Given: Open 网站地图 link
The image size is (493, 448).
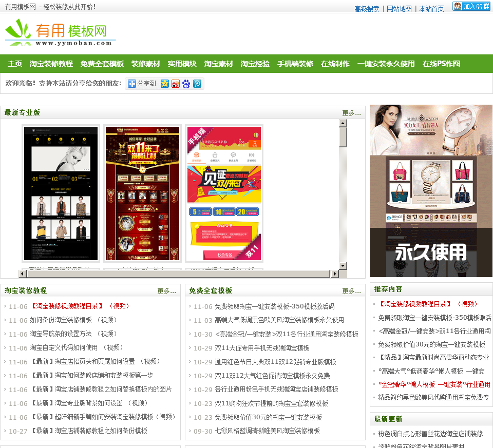Looking at the screenshot, I should point(399,9).
